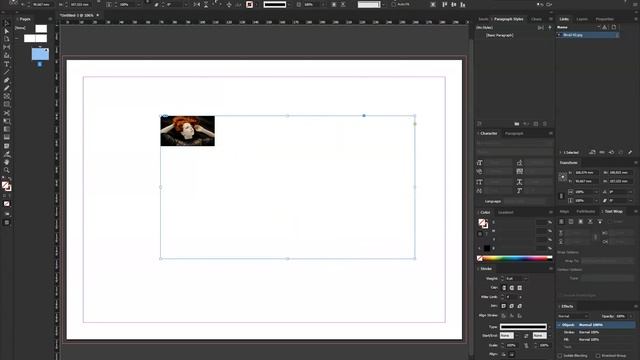The image size is (640, 360).
Task: Switch to Paragraph Styles tab
Action: coord(508,19)
